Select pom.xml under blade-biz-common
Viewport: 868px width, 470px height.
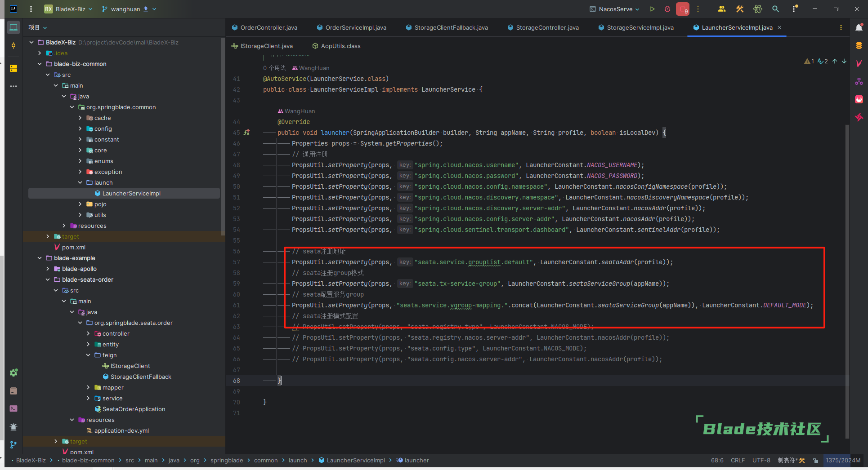70,247
